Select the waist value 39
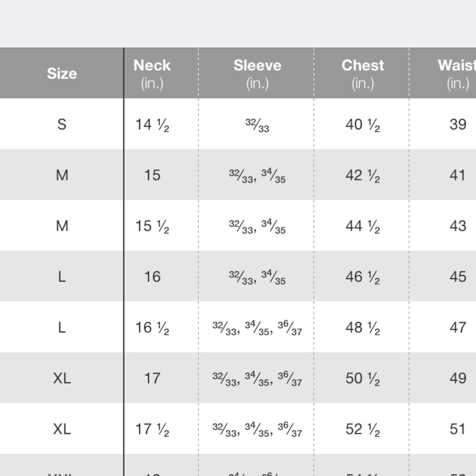Screen dimensions: 476x476 457,124
